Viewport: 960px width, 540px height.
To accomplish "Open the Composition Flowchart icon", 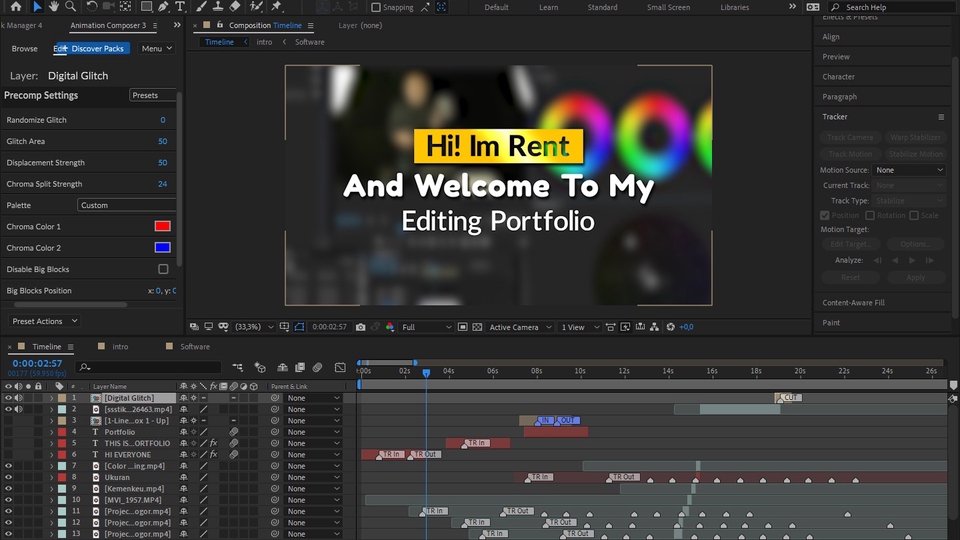I will [x=654, y=327].
